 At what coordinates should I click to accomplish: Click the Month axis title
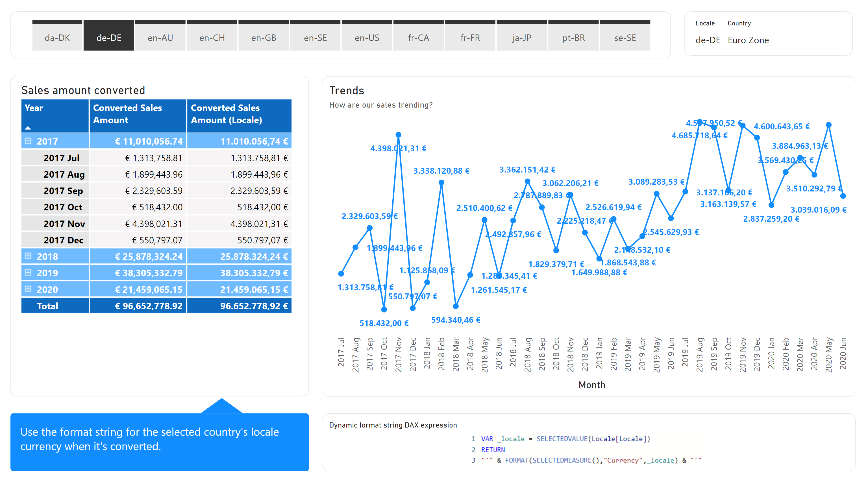(592, 385)
